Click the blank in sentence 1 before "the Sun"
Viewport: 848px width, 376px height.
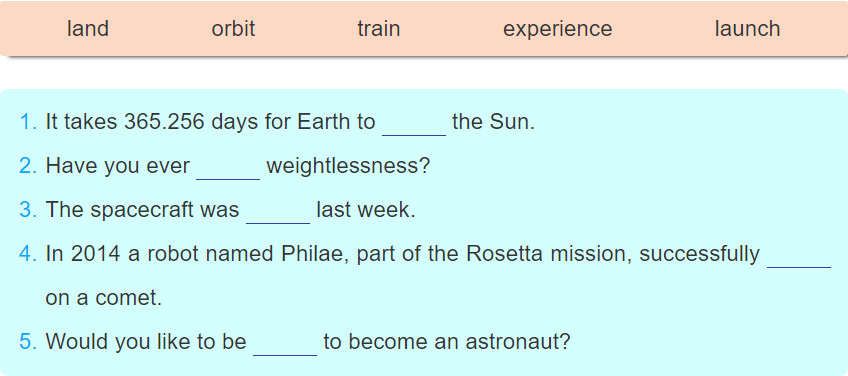pos(414,123)
